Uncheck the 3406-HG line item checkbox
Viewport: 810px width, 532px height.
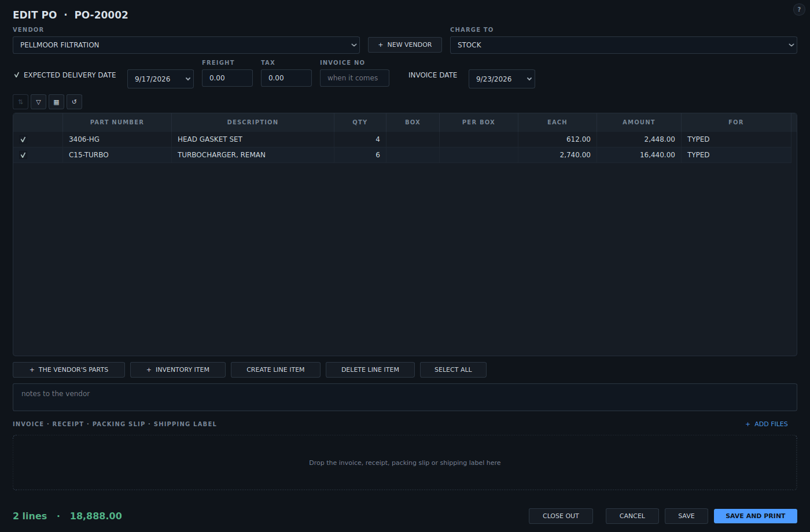point(23,139)
